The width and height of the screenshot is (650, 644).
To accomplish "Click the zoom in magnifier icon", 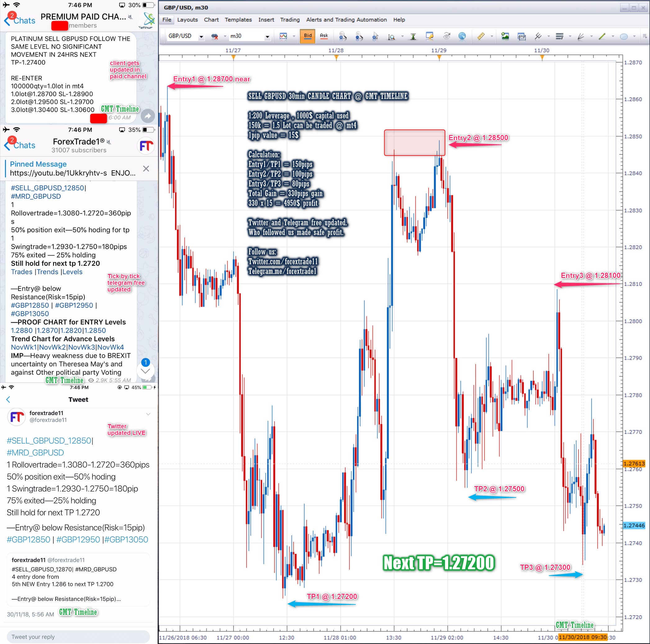I will click(x=342, y=36).
